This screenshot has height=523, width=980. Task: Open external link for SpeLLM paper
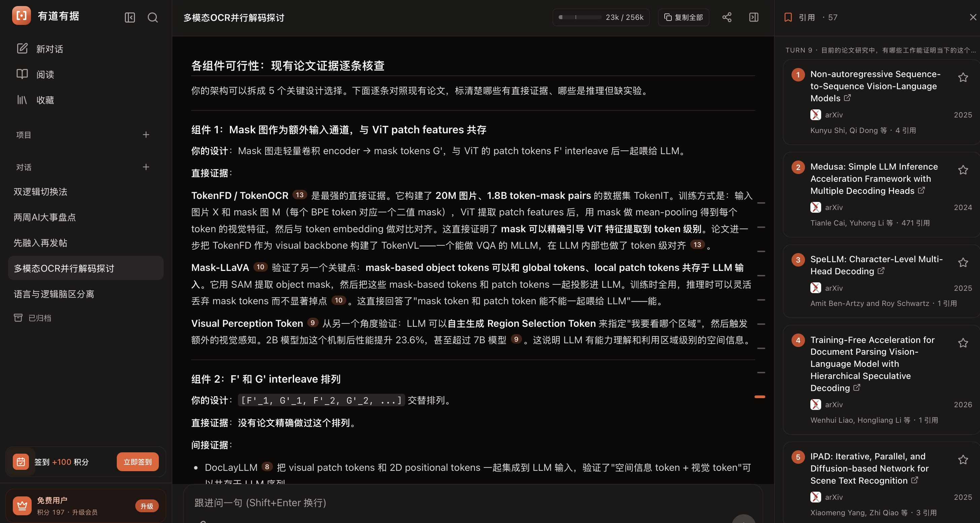tap(881, 271)
